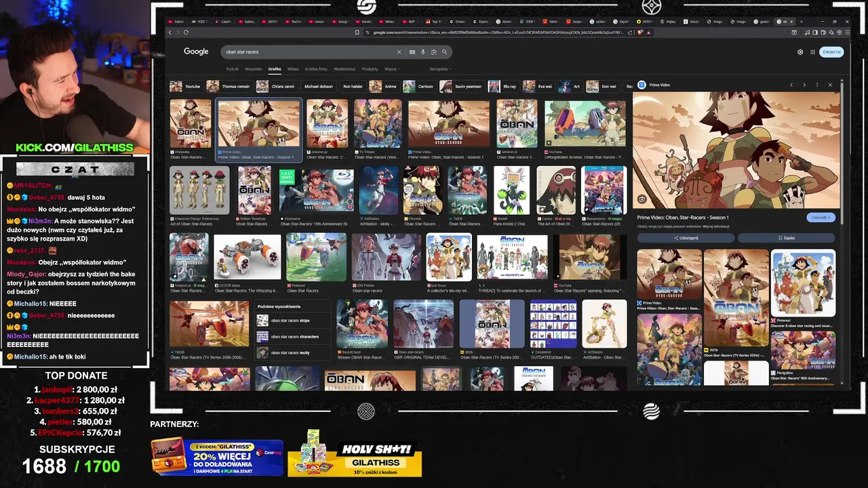Clear the 'oban star racers' search query
The image size is (868, 488).
pos(399,52)
